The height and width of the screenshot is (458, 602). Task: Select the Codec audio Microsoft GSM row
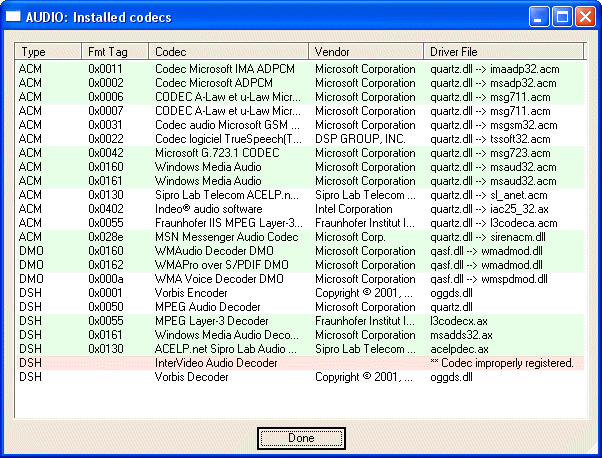300,125
